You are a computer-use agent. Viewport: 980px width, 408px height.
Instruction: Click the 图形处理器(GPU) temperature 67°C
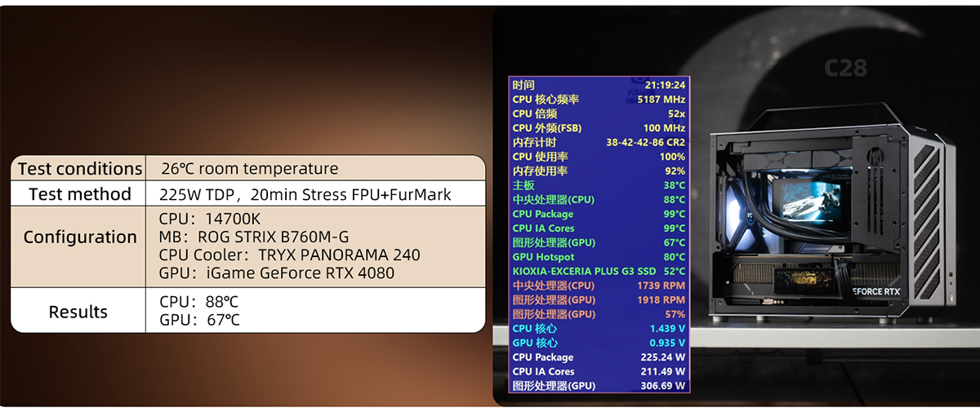[675, 242]
